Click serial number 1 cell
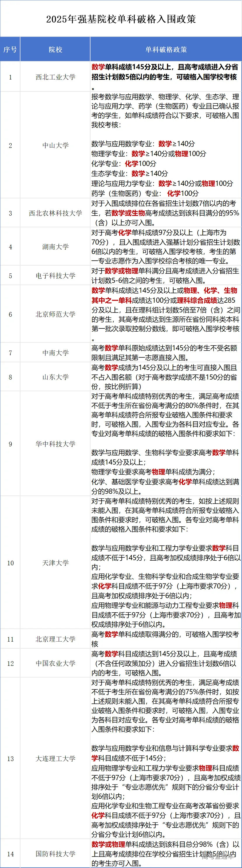This screenshot has width=242, height=868. click(x=10, y=77)
